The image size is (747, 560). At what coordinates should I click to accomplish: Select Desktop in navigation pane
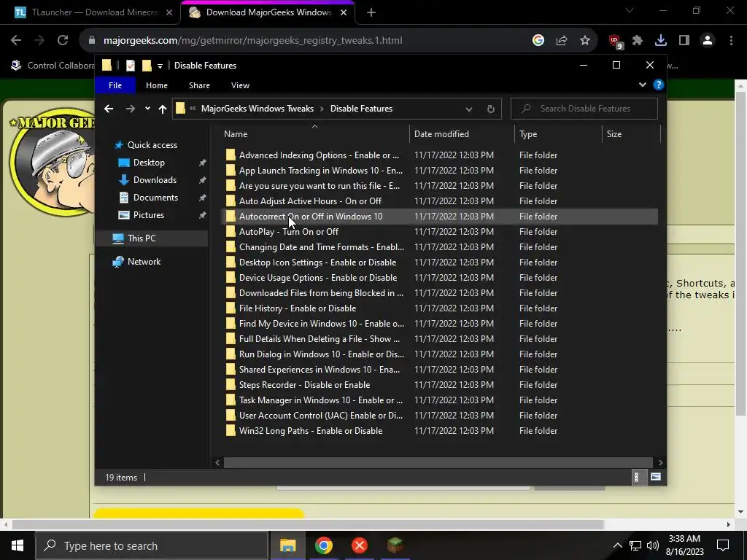149,163
